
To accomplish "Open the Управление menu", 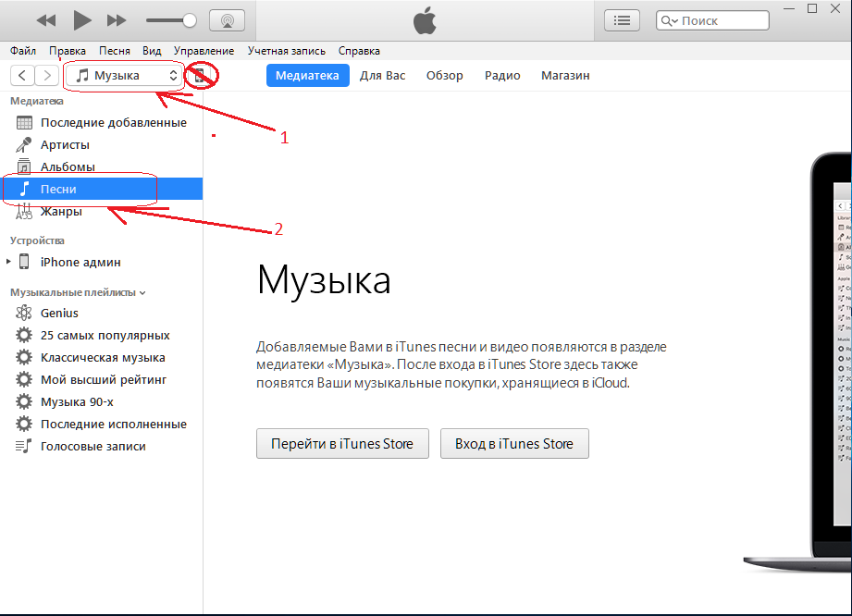I will [x=204, y=51].
